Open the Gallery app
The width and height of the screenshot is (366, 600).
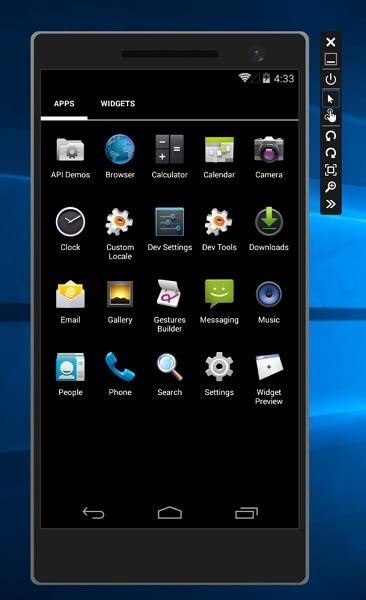120,302
